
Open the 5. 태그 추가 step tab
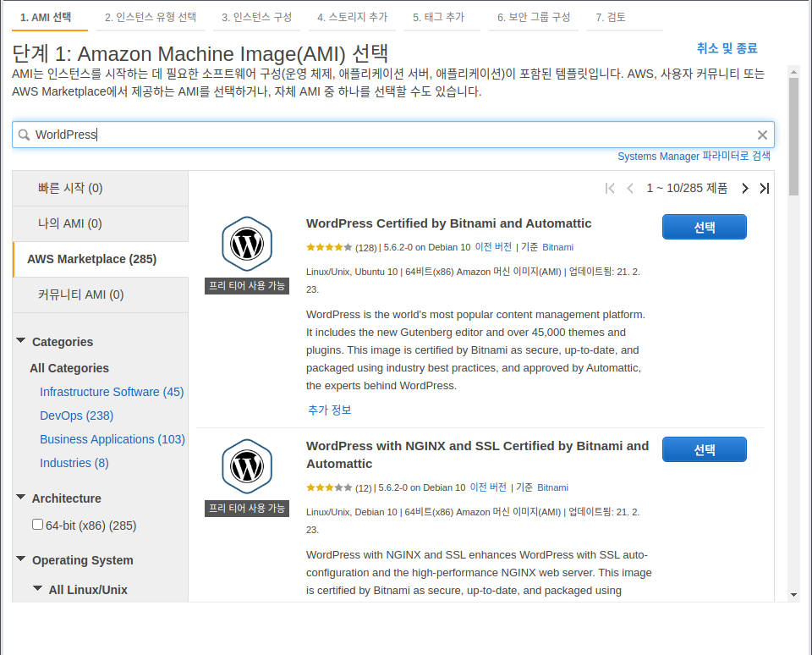[x=442, y=17]
